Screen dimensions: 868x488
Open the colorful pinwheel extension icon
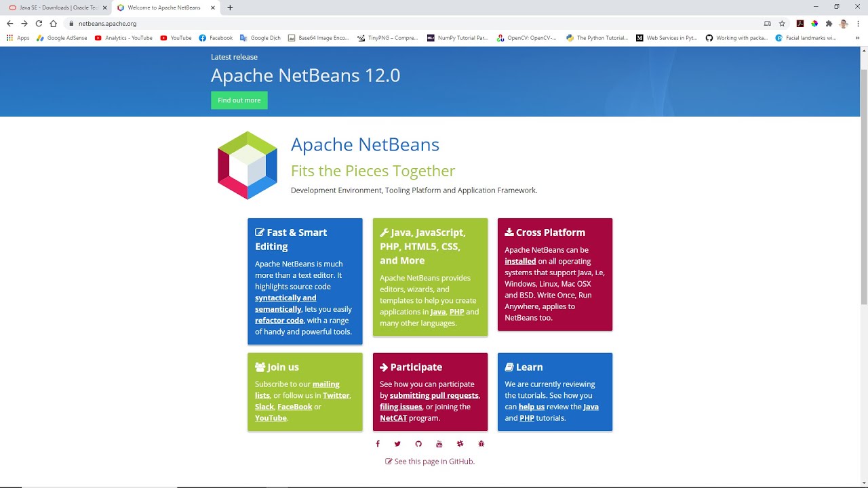[814, 23]
